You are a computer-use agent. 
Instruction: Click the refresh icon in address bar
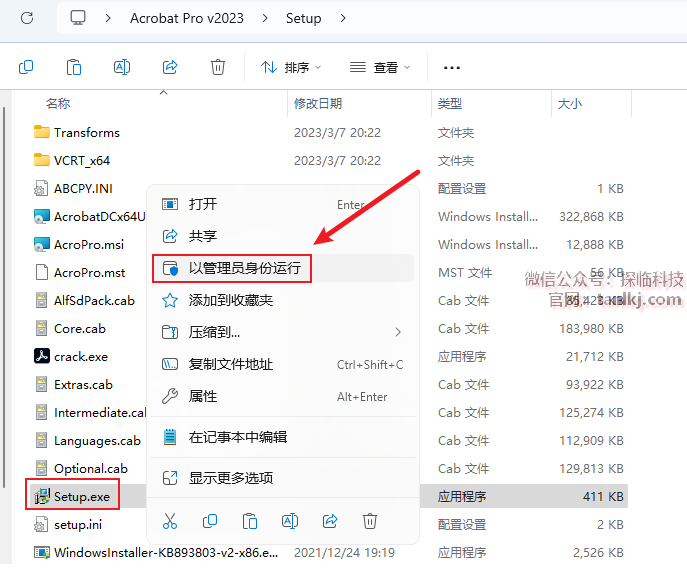pos(27,18)
